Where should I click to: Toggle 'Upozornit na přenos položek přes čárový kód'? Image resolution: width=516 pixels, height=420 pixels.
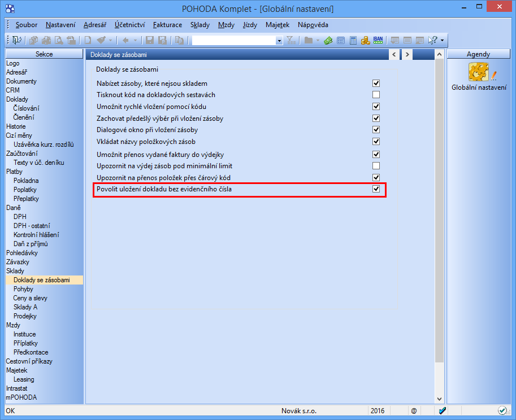pos(376,178)
